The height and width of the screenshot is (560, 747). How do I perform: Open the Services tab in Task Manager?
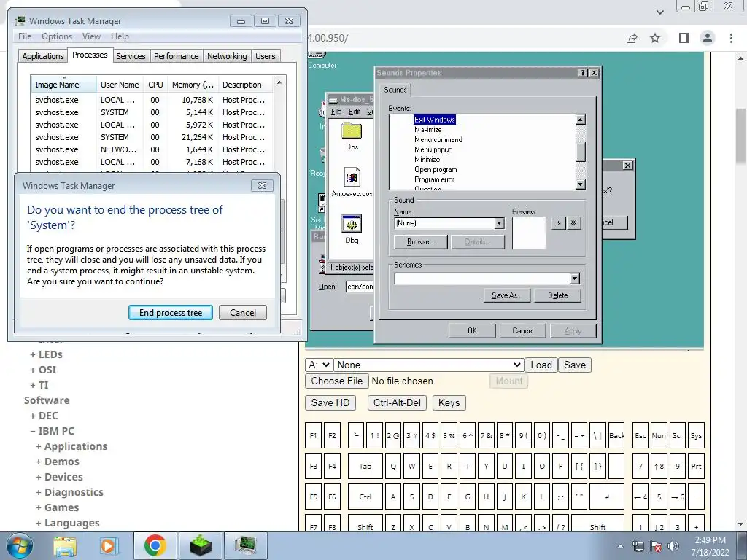pos(131,56)
